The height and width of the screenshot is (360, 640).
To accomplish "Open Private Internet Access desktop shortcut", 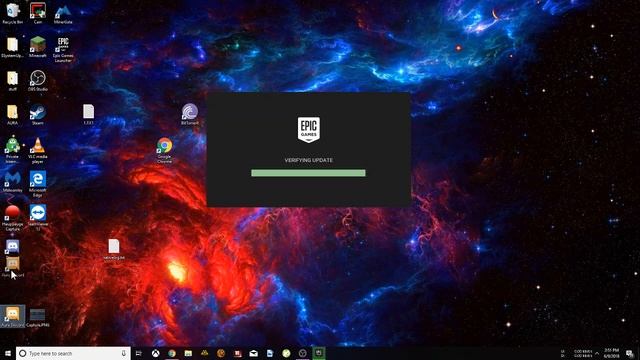I will click(x=12, y=150).
